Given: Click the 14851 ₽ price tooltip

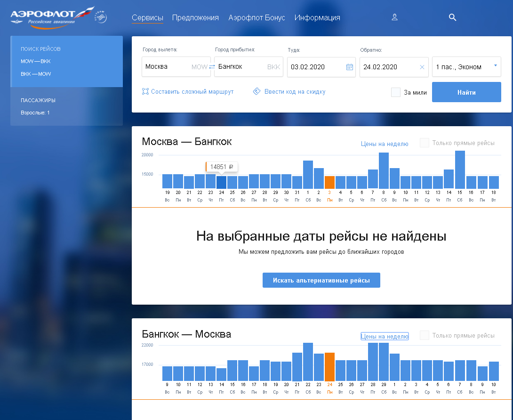Looking at the screenshot, I should click(x=222, y=167).
